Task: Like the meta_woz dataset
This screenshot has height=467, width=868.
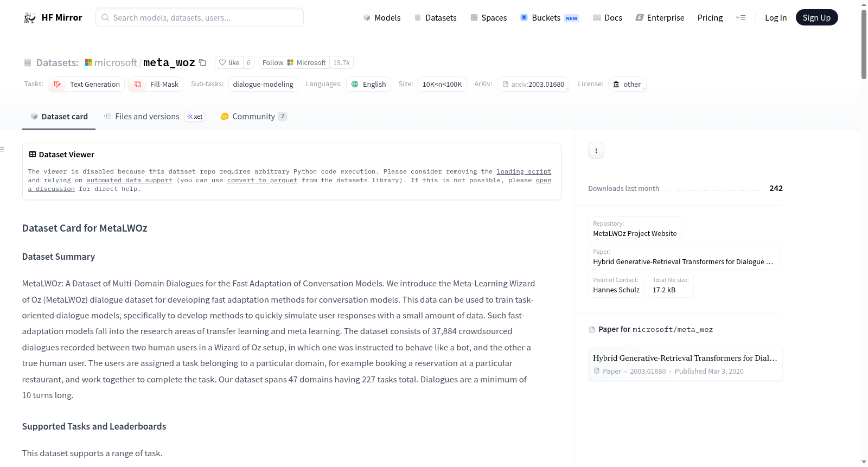Action: pos(229,62)
